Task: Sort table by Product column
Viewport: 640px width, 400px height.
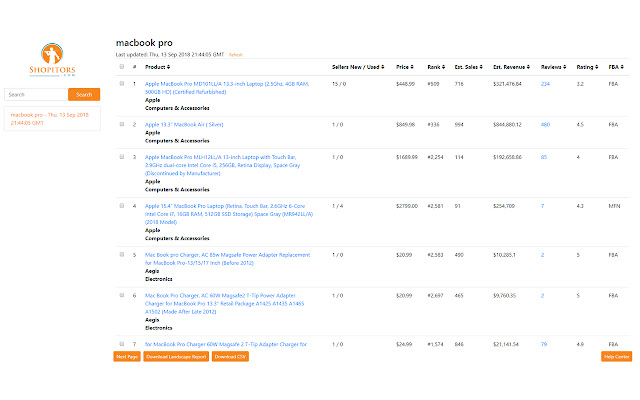Action: click(158, 67)
